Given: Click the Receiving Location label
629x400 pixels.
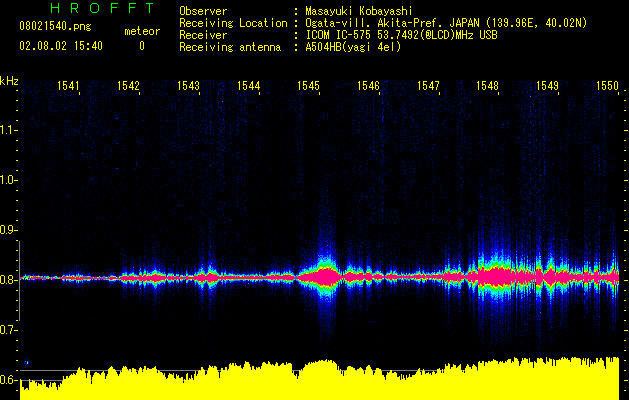Looking at the screenshot, I should (x=233, y=23).
